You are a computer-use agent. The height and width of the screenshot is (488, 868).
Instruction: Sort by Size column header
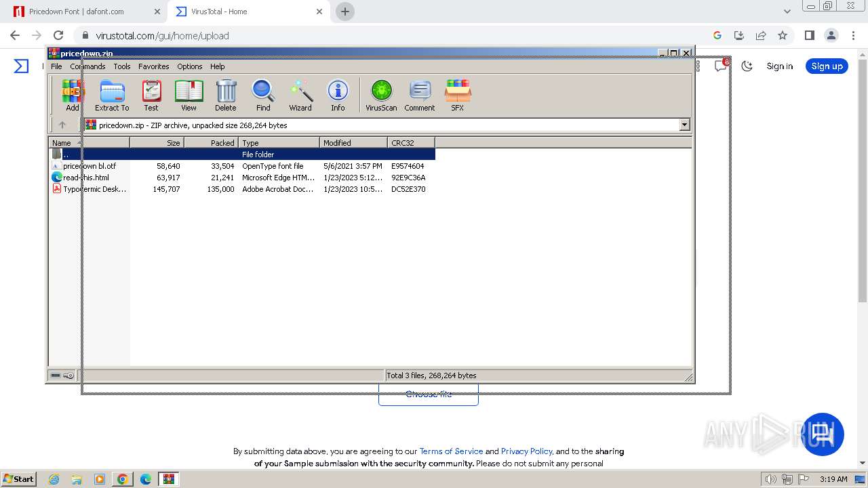[157, 142]
